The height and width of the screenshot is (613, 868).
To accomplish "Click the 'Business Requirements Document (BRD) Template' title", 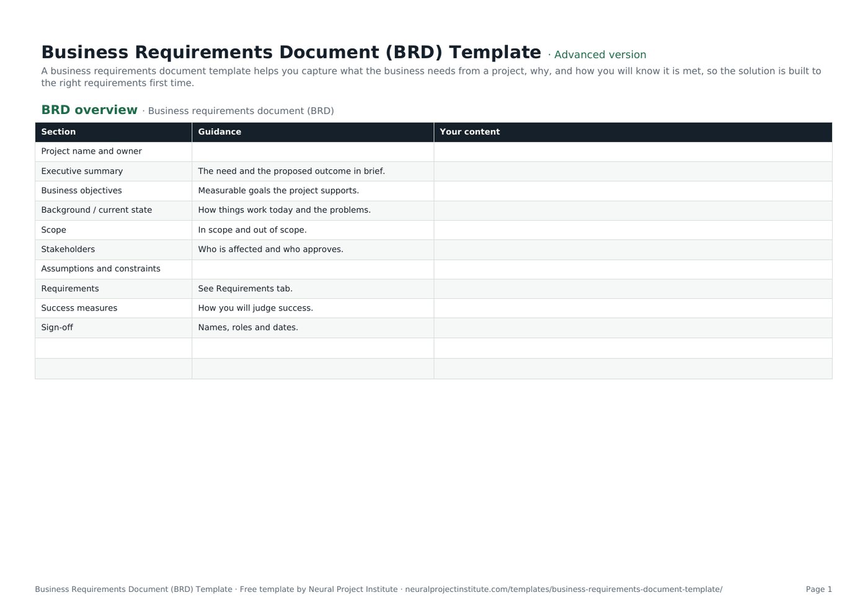I will 291,52.
